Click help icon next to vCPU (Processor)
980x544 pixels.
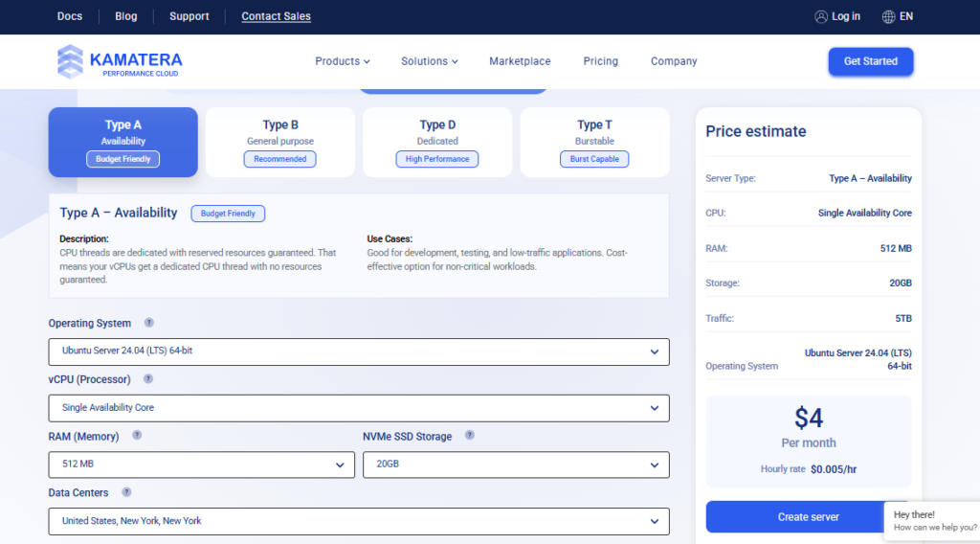tap(148, 379)
